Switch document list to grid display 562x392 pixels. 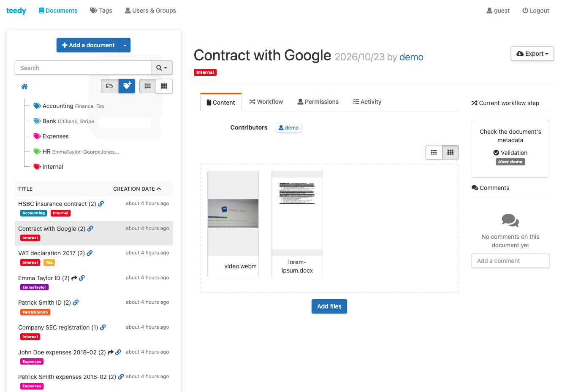[x=164, y=86]
